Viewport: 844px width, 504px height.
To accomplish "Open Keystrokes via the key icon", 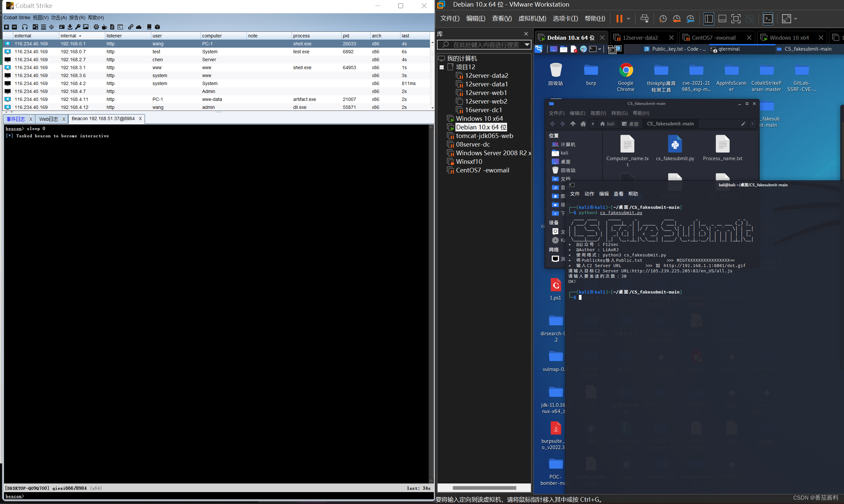I will pyautogui.click(x=78, y=27).
